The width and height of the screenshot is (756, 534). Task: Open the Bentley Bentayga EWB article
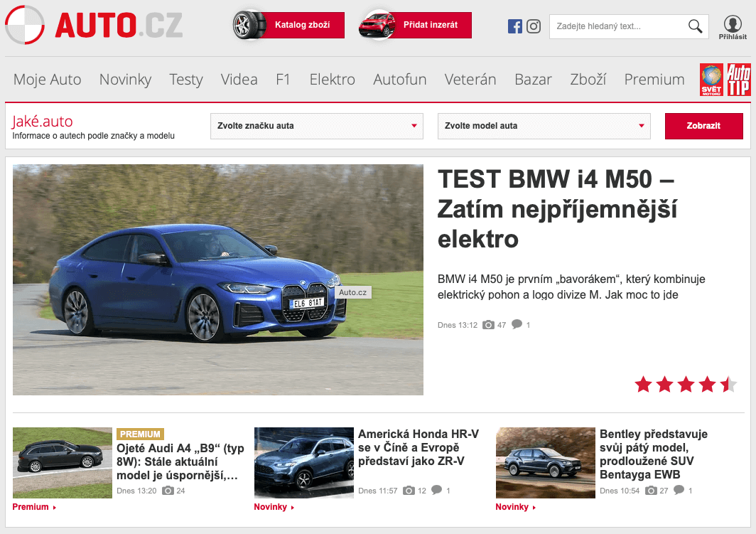click(653, 454)
